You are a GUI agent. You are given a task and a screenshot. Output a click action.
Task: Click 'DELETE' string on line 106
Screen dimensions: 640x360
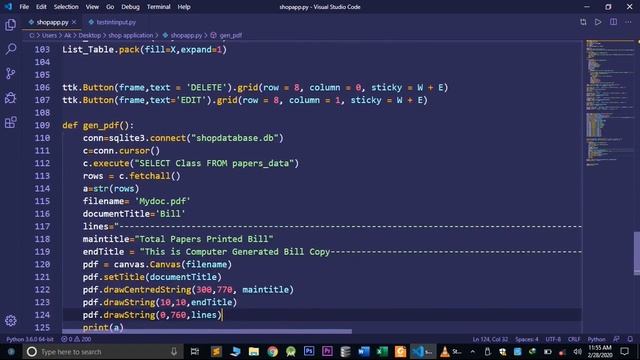point(207,87)
